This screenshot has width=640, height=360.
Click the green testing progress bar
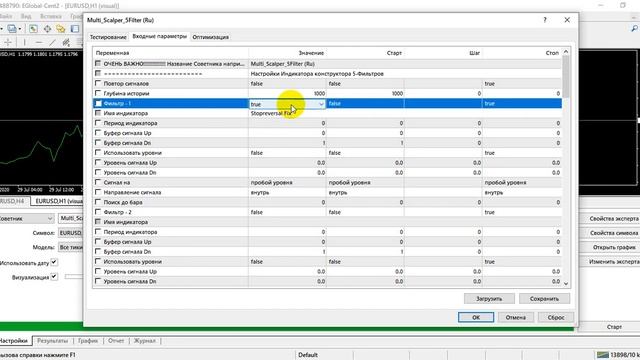(x=287, y=327)
